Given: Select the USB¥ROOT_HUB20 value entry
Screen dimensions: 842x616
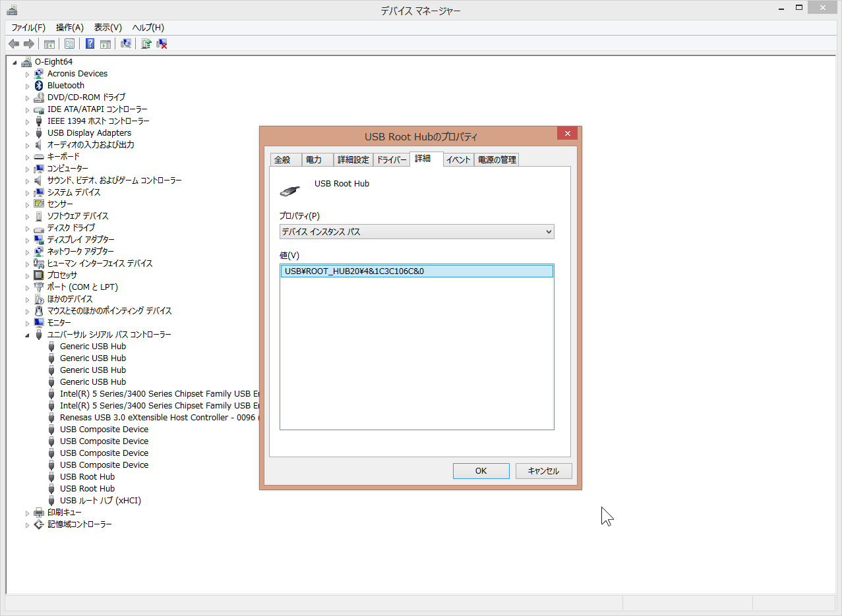Looking at the screenshot, I should (x=416, y=271).
